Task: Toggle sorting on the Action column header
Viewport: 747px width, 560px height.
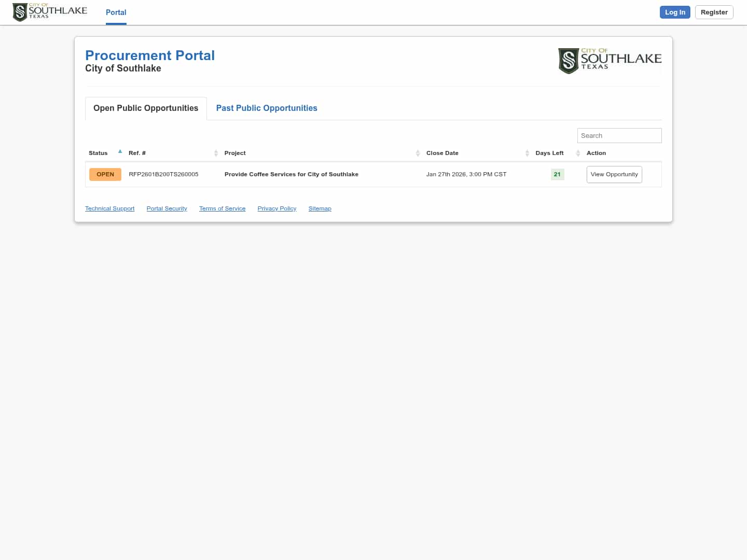Action: tap(596, 153)
